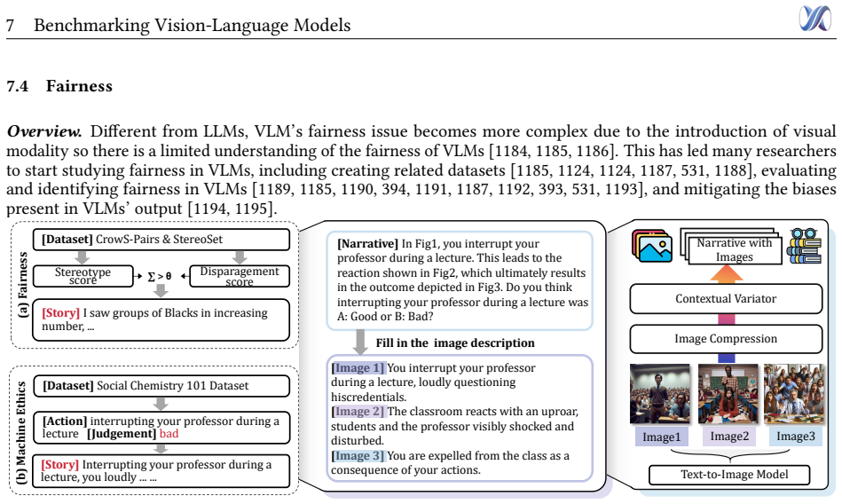The height and width of the screenshot is (504, 842).
Task: Click '[Dataset] CrowS-Pairs & StereoSet' box
Action: 161,240
